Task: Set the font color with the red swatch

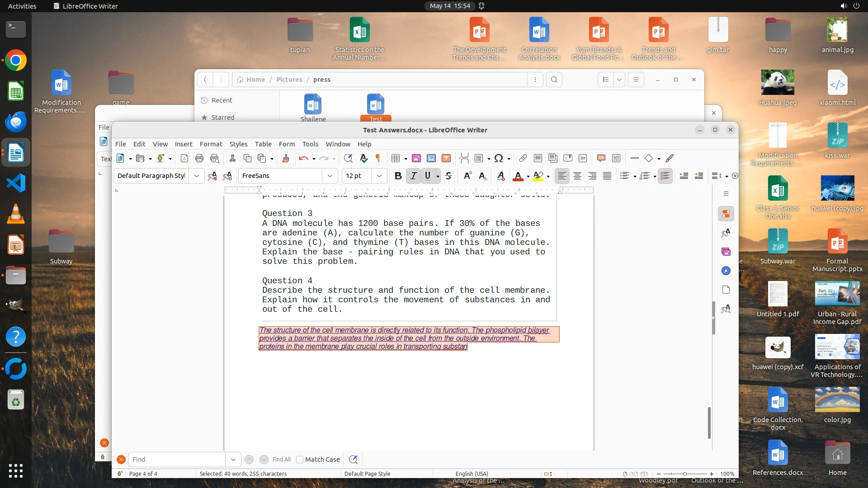Action: (518, 176)
